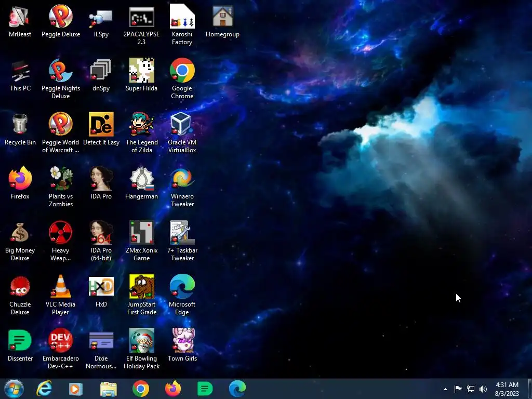
Task: Click the Show desktop strip beside clock
Action: click(x=529, y=389)
